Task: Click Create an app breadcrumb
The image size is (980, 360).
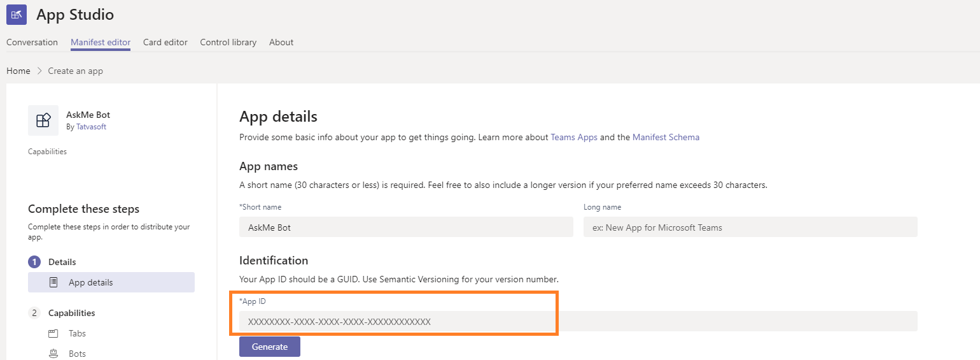Action: [76, 71]
